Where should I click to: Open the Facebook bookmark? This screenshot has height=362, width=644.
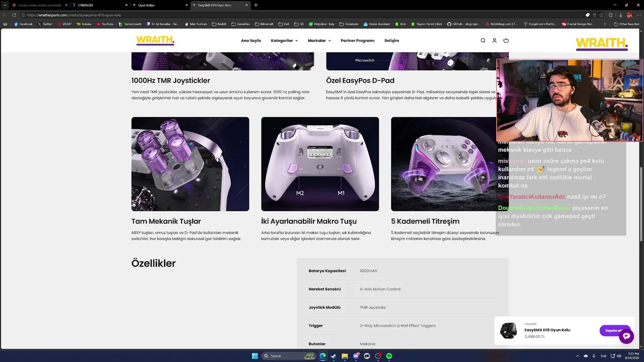click(x=23, y=24)
